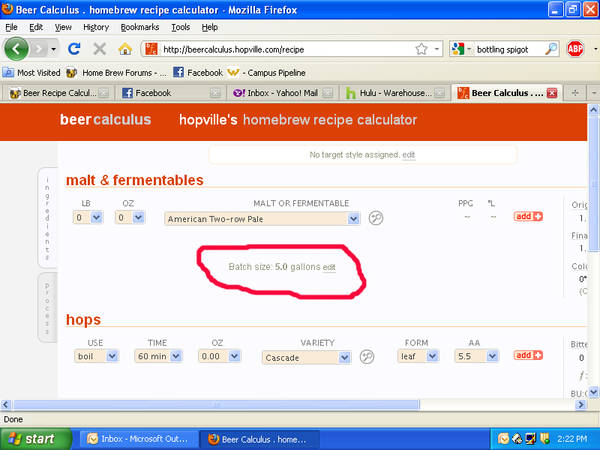This screenshot has height=450, width=600.
Task: Open the Adblock Plus ABP icon
Action: coord(575,49)
